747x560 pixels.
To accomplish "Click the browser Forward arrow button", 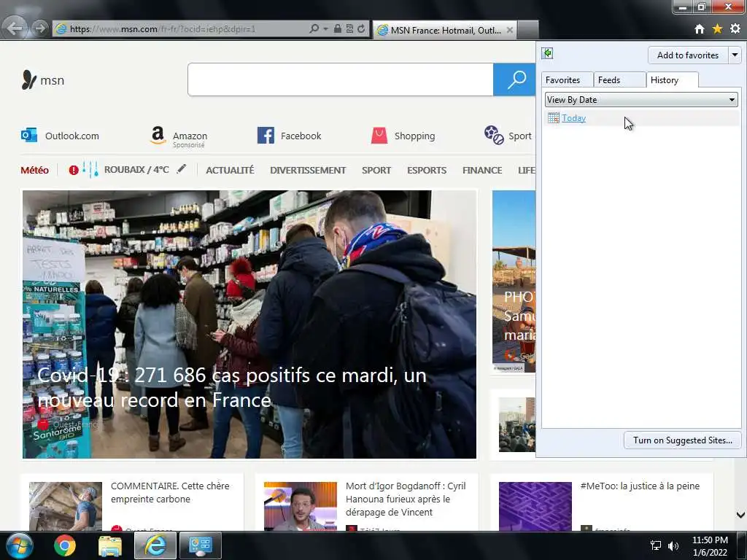I will 41,28.
